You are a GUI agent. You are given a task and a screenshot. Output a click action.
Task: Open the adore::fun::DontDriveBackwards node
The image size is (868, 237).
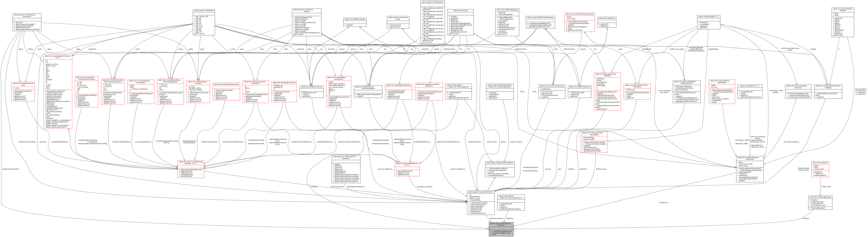(x=226, y=92)
